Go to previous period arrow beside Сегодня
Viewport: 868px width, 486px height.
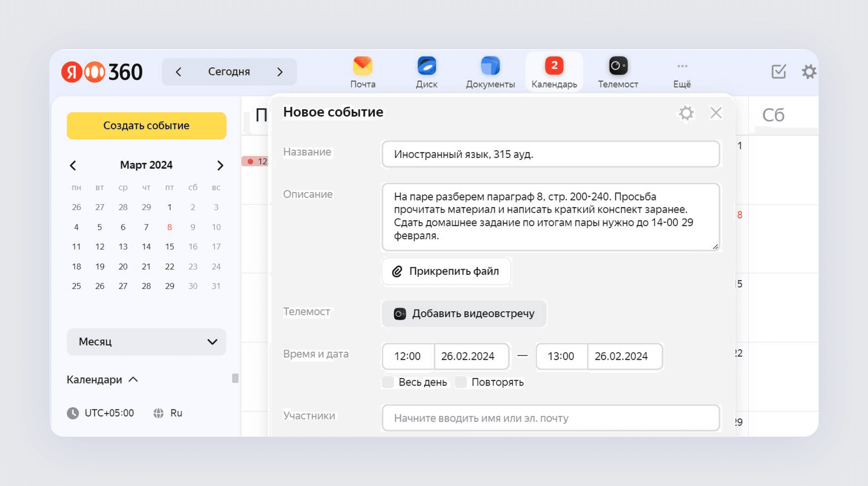point(179,71)
